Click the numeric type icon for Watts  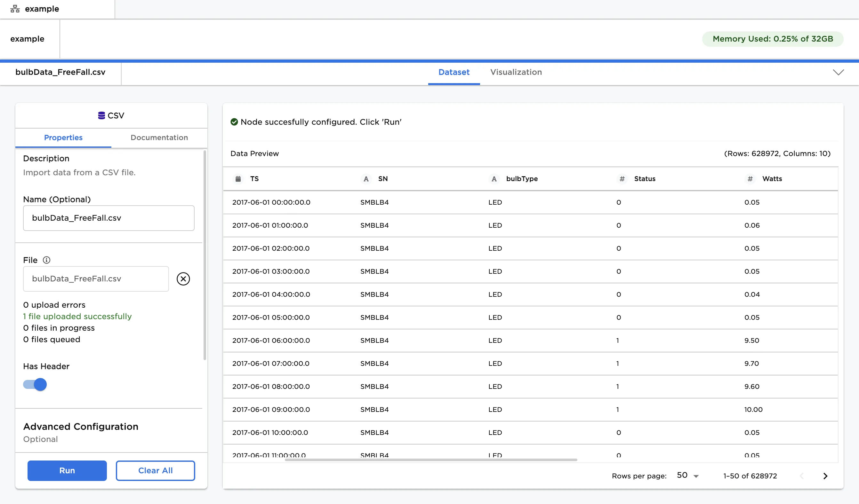coord(750,179)
